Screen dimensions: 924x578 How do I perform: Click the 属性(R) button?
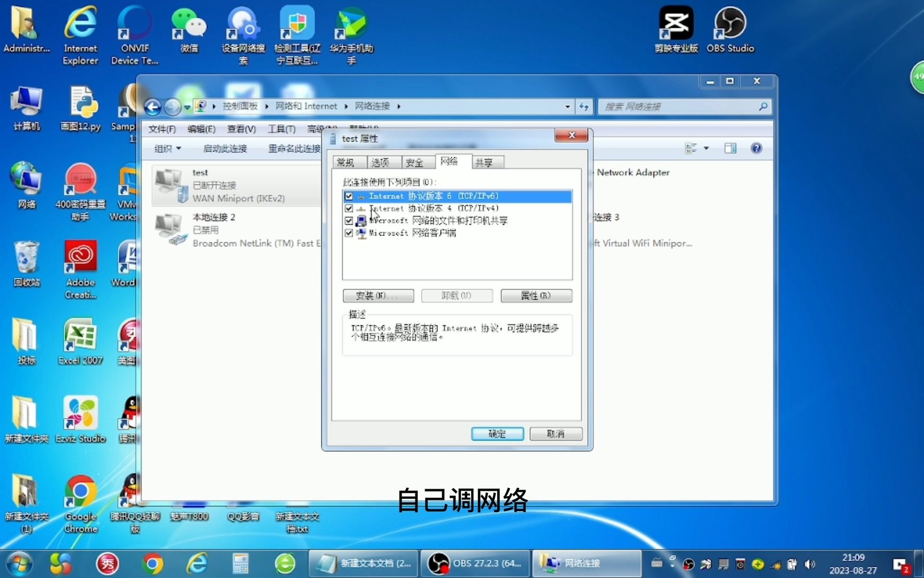(x=536, y=295)
